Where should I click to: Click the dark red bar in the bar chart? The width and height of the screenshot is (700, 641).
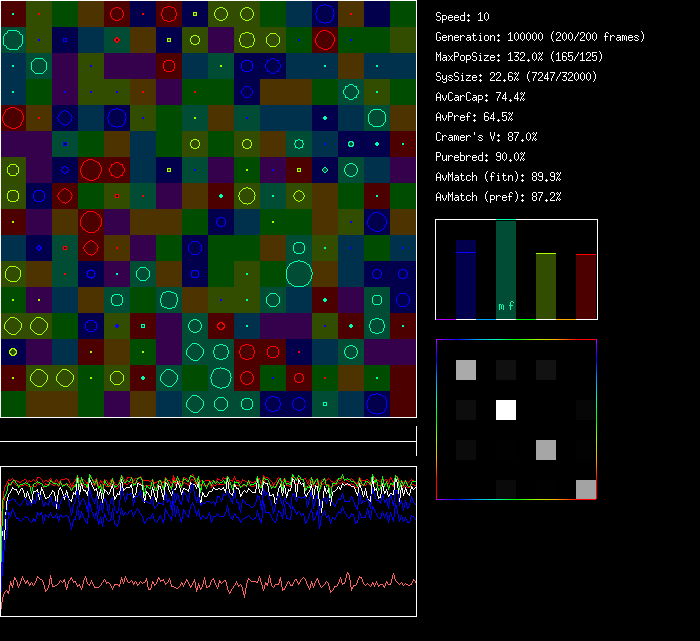coord(586,287)
